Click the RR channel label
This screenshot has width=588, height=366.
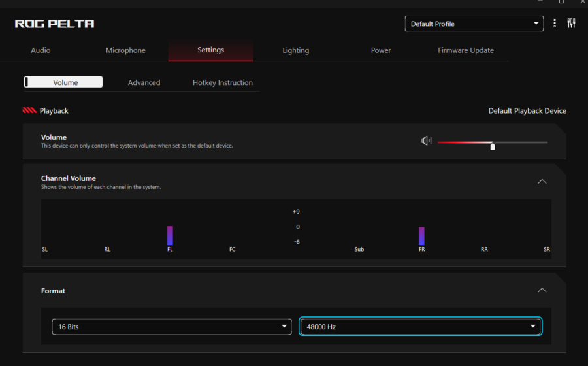[484, 250]
